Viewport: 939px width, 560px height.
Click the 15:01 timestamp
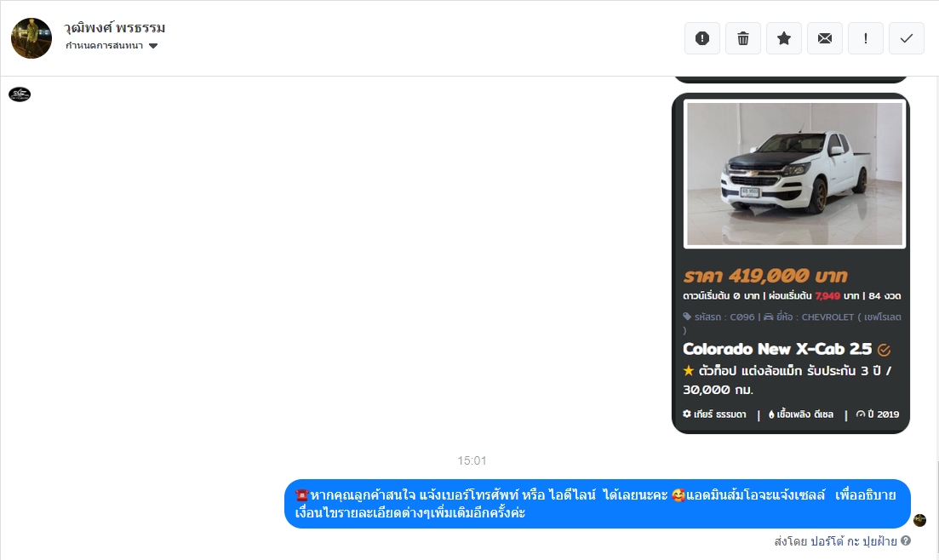(472, 460)
